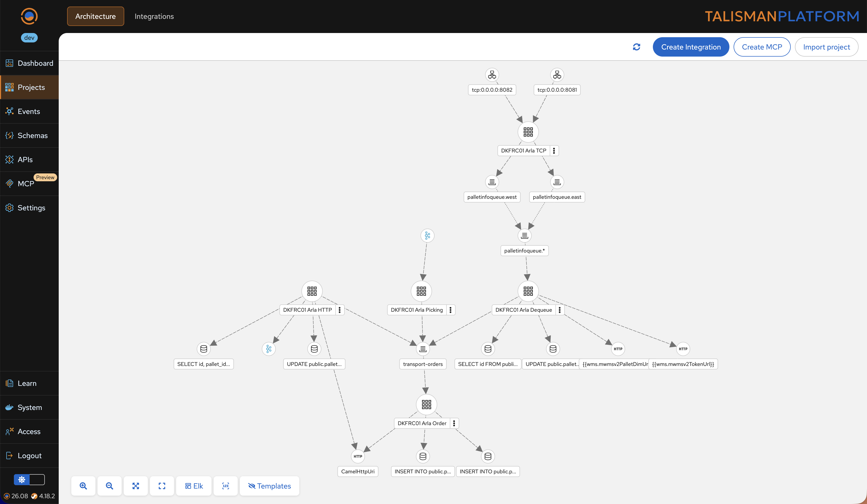Image resolution: width=867 pixels, height=504 pixels.
Task: Select the database icon above Dequeue UPDATE public.pallet label
Action: (x=553, y=349)
